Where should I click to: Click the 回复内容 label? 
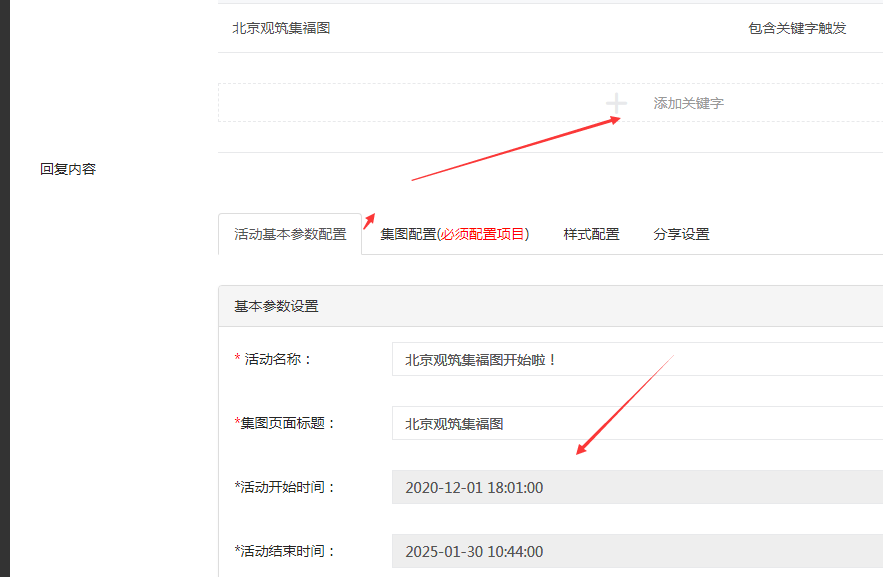68,169
